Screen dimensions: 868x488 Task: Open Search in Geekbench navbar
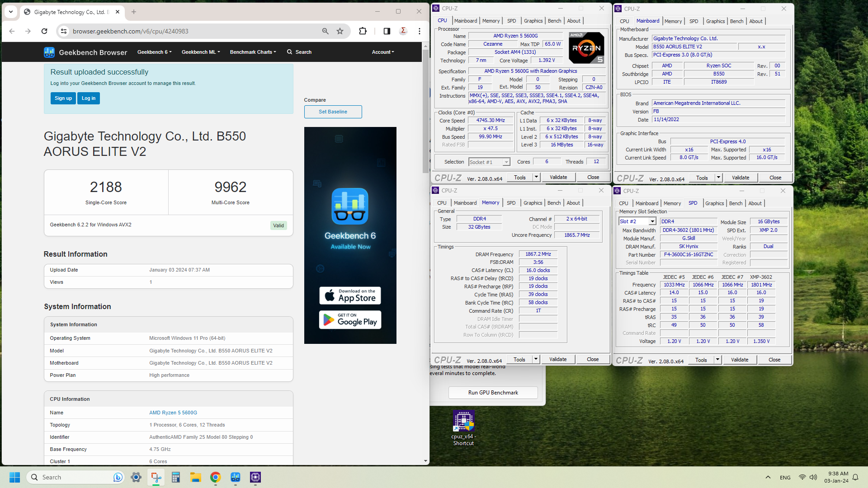click(299, 52)
